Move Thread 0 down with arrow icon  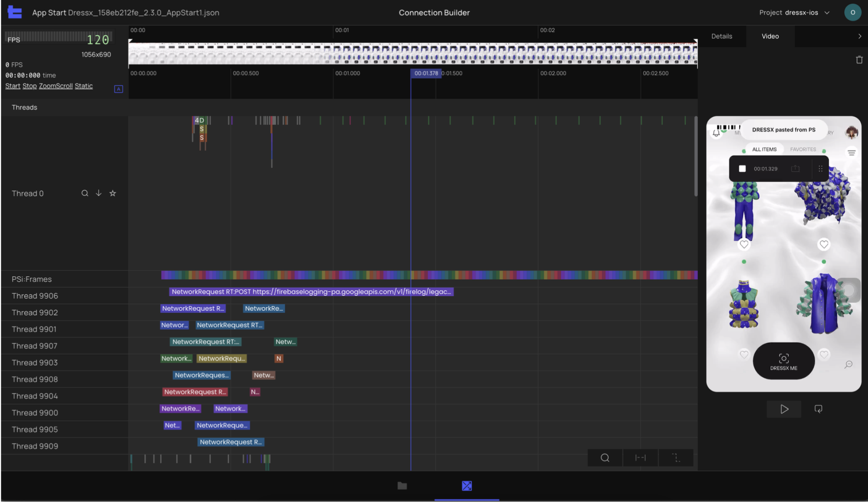coord(99,193)
